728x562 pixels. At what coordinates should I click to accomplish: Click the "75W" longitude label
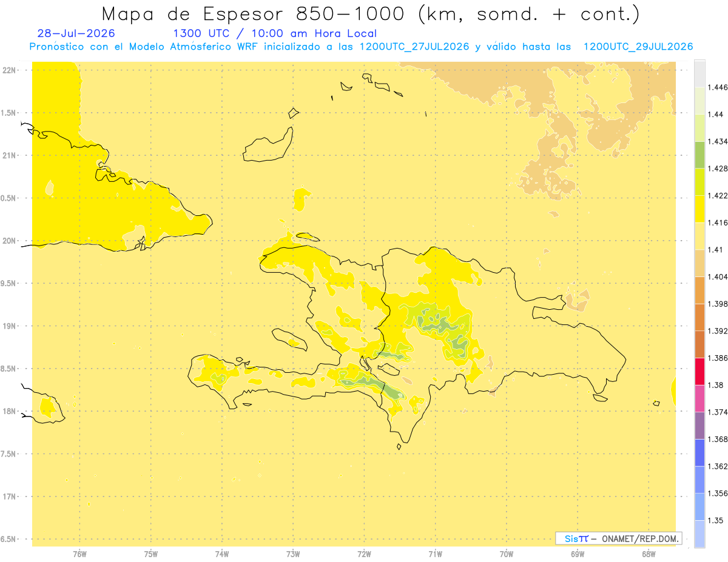coord(150,554)
